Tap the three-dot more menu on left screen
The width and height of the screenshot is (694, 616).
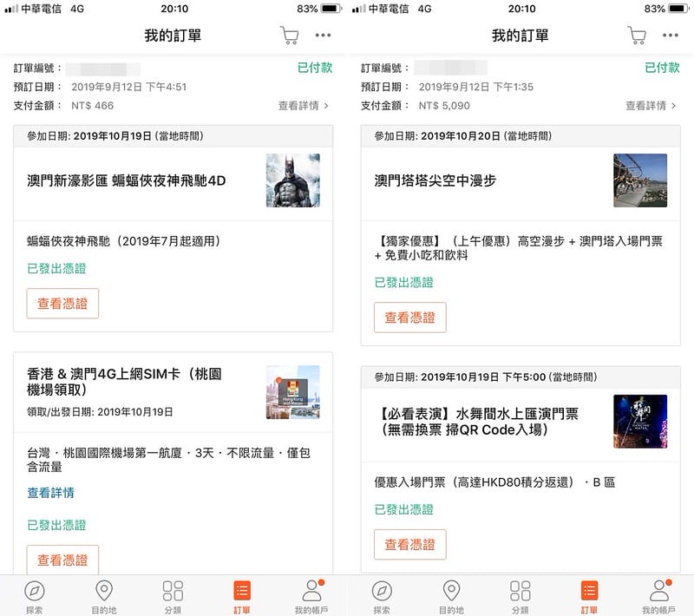click(323, 36)
